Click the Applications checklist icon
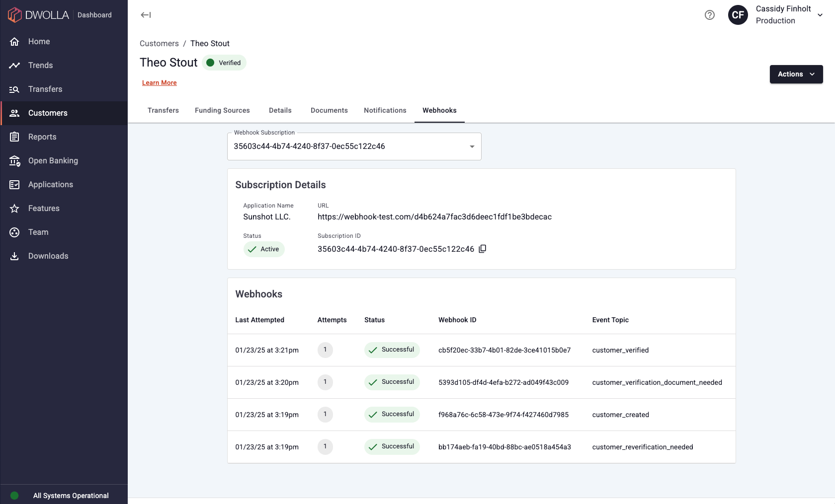This screenshot has width=835, height=504. coord(14,185)
